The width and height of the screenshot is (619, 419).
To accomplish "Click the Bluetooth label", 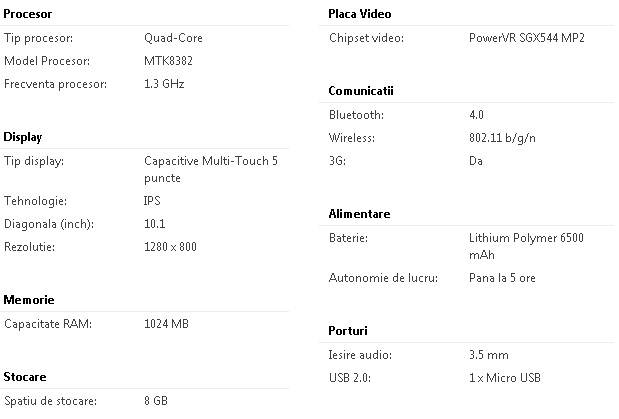I will [x=356, y=115].
